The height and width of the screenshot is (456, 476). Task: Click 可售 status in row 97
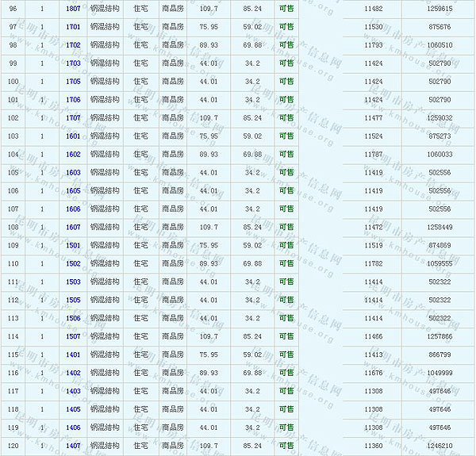click(286, 26)
